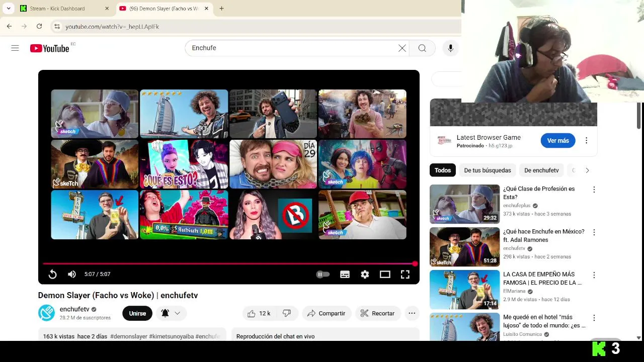Switch to theater mode
The height and width of the screenshot is (362, 644).
(385, 274)
